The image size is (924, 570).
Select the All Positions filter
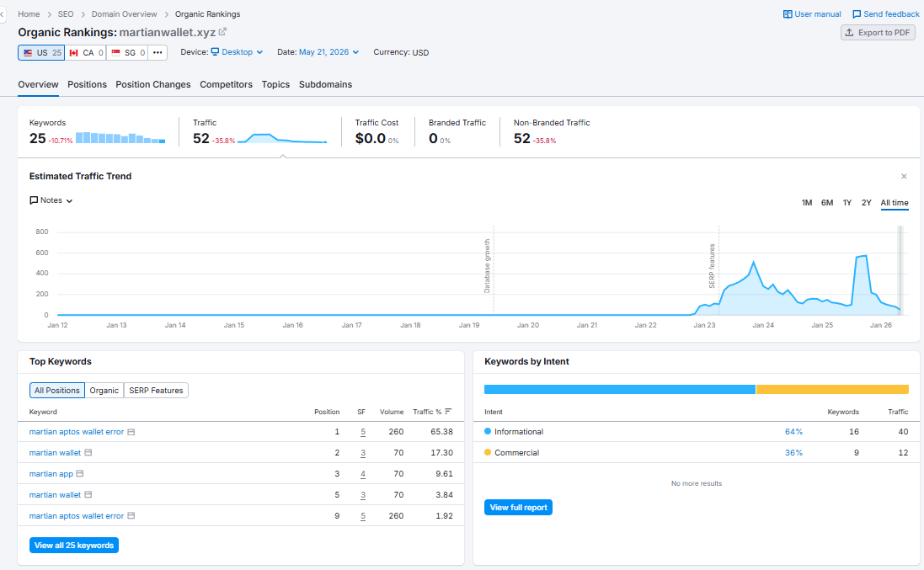pos(57,391)
